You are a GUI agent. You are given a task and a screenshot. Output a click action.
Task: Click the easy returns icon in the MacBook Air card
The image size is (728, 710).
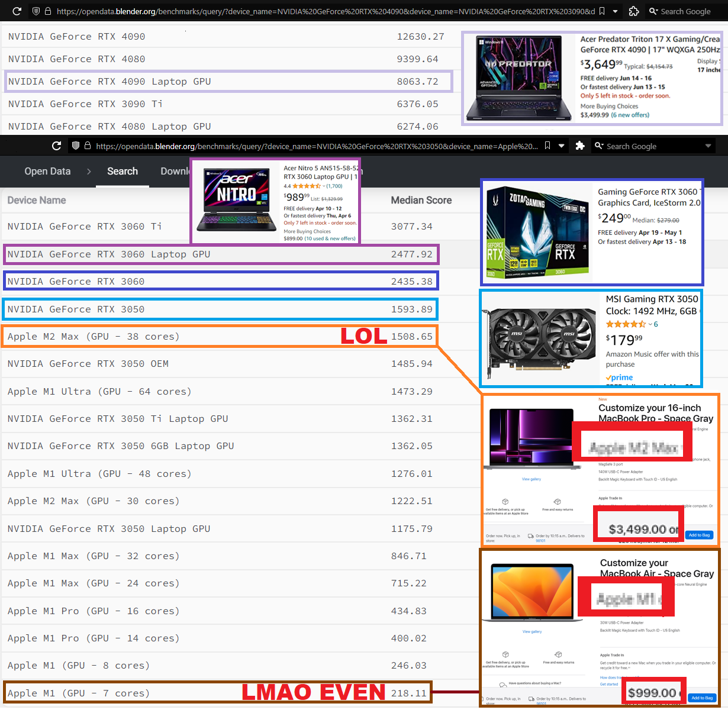tap(558, 654)
